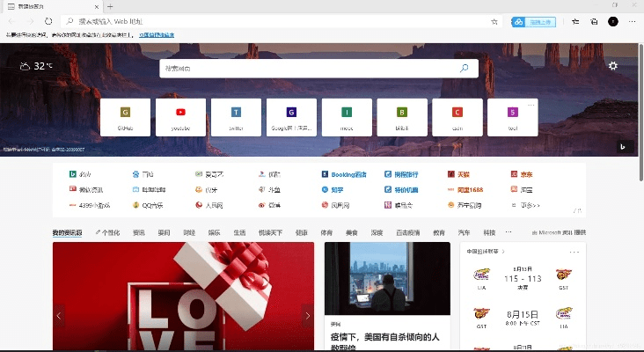Open the twitter quick link tile
Image resolution: width=644 pixels, height=352 pixels.
(236, 117)
